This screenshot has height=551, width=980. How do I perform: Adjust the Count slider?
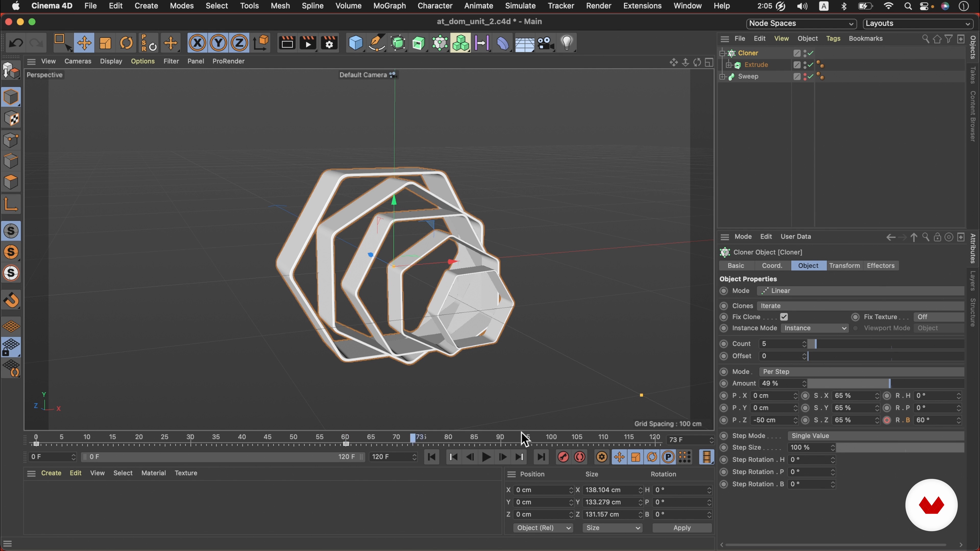click(886, 344)
